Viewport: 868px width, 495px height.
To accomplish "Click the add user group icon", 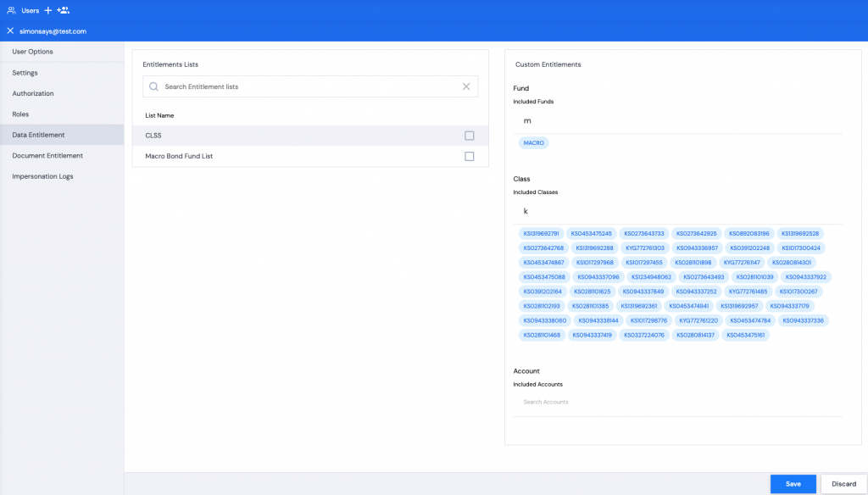I will point(63,10).
